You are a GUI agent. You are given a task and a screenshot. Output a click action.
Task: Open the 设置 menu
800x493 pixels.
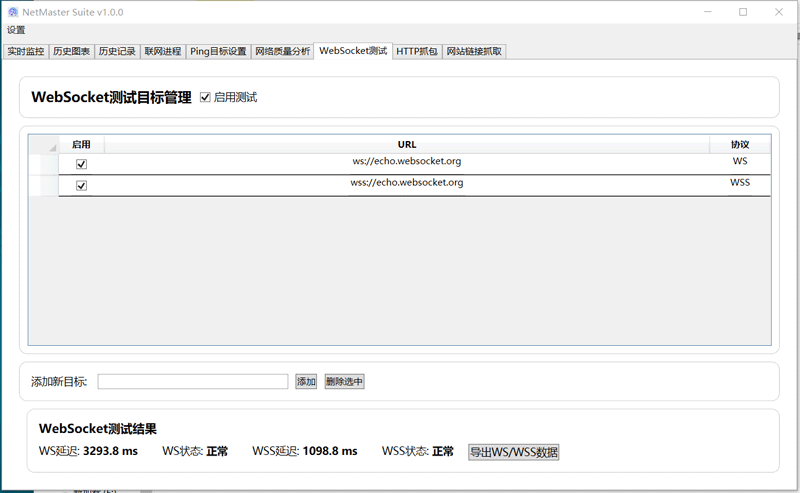[16, 30]
